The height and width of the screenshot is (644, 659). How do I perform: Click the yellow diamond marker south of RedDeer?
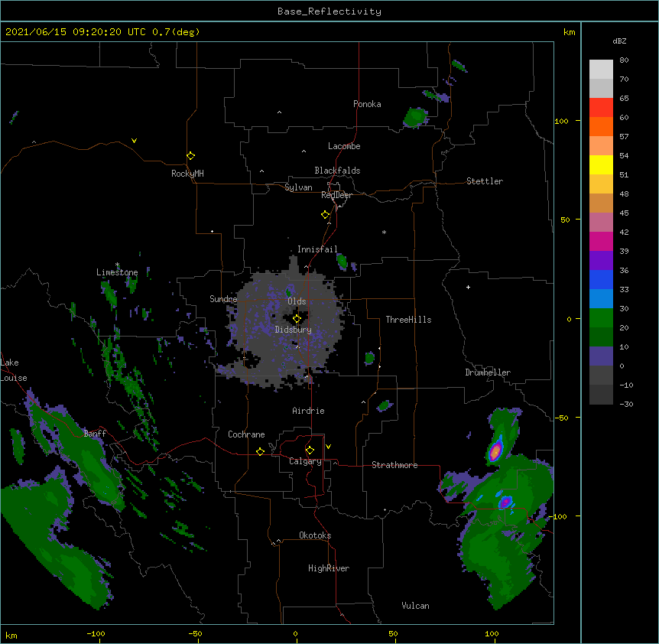325,215
